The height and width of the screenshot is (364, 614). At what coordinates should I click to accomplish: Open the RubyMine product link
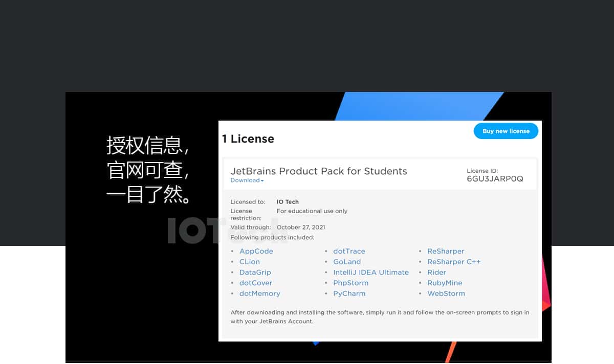(x=445, y=283)
